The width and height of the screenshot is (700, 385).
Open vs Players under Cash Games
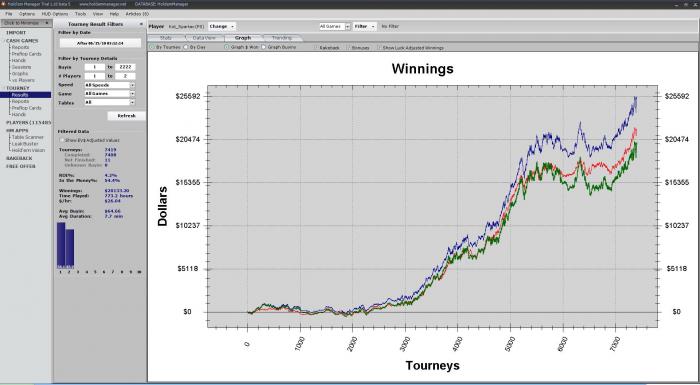click(23, 80)
